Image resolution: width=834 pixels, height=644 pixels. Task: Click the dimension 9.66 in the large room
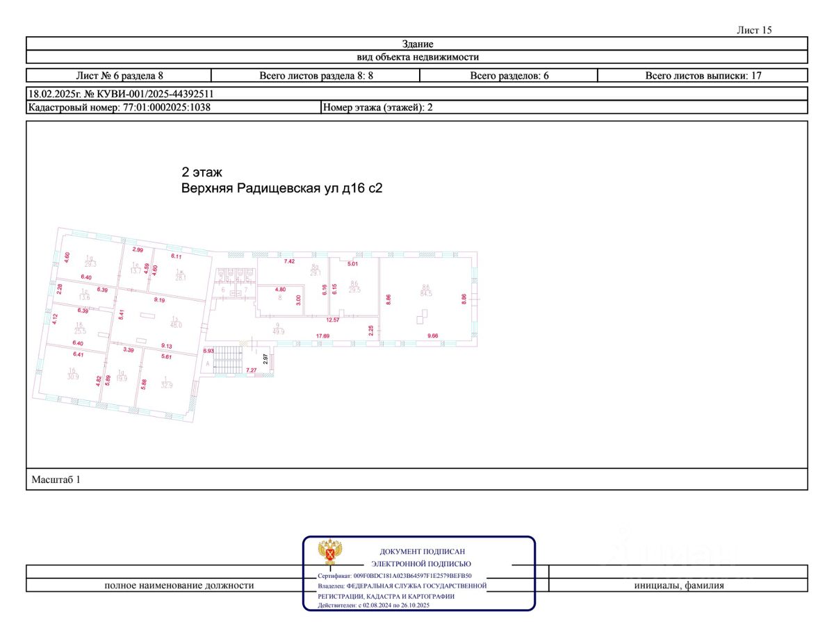pyautogui.click(x=432, y=336)
